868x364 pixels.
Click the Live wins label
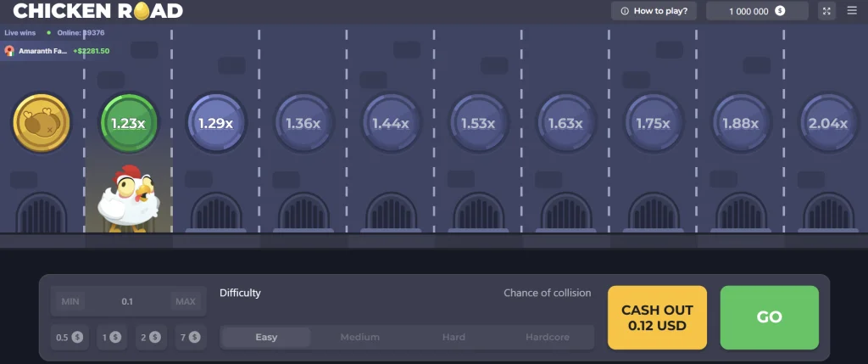pyautogui.click(x=20, y=33)
